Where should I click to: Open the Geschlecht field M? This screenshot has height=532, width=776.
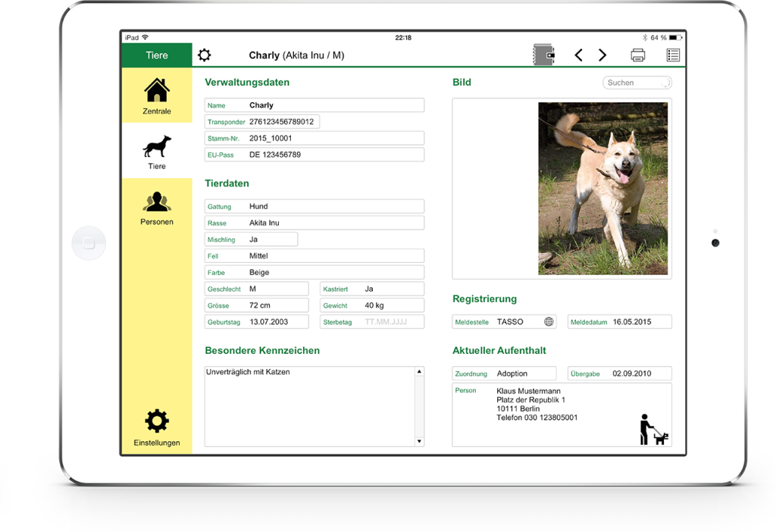click(x=257, y=289)
